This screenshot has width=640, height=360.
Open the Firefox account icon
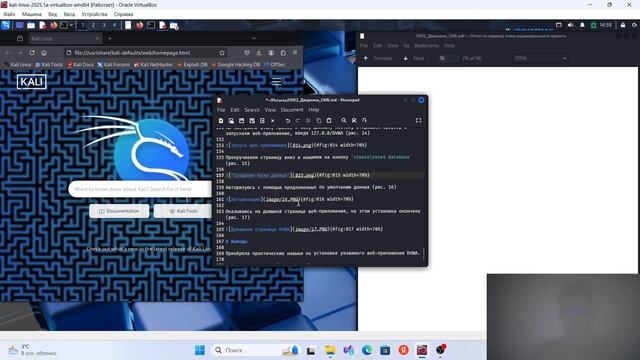coord(271,53)
